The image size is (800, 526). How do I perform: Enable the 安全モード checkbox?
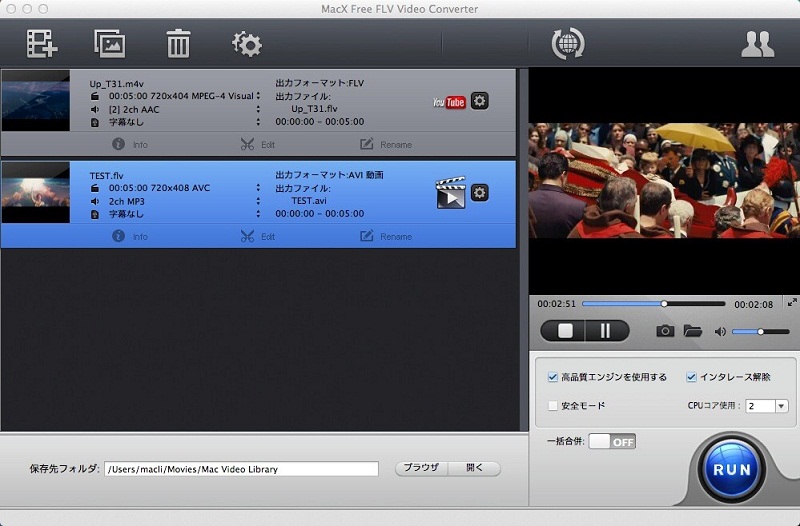(x=553, y=406)
